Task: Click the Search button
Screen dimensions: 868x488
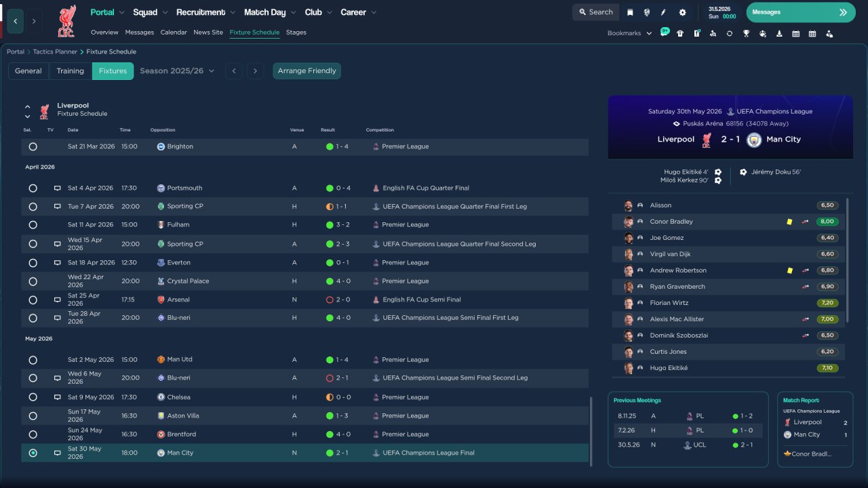Action: click(x=596, y=12)
